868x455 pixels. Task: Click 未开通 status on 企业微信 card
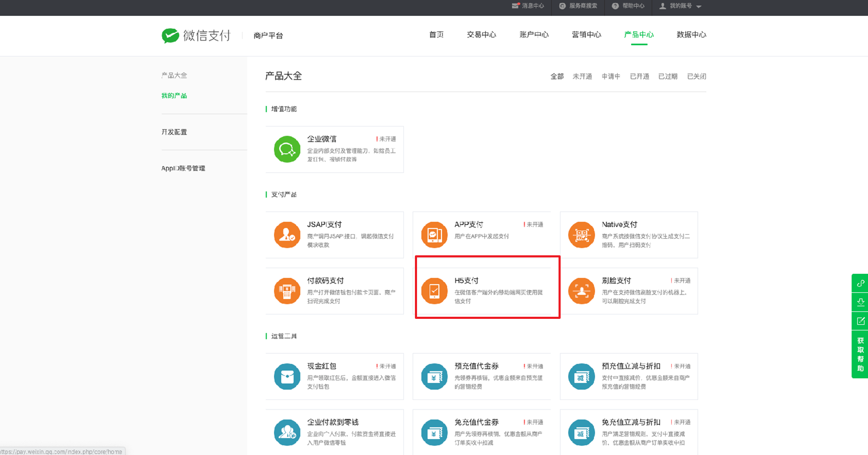386,139
